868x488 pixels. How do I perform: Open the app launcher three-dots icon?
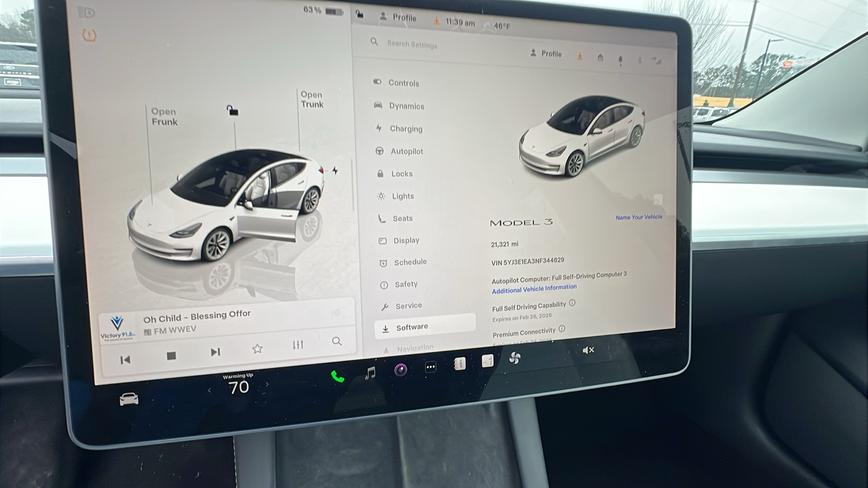(430, 368)
